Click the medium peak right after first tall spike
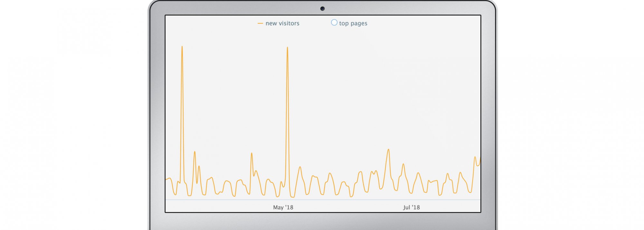The image size is (644, 230). coord(194,152)
